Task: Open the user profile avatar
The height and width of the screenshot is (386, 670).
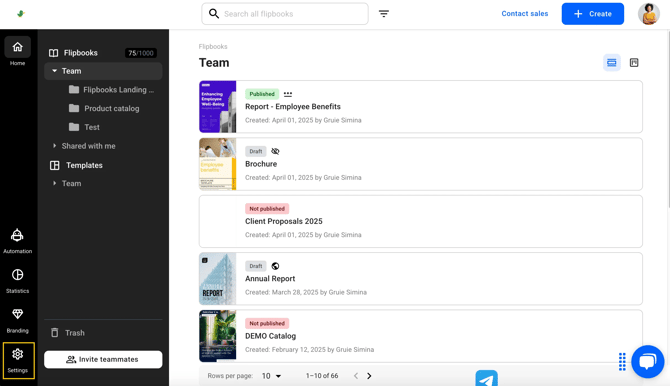Action: (x=649, y=14)
